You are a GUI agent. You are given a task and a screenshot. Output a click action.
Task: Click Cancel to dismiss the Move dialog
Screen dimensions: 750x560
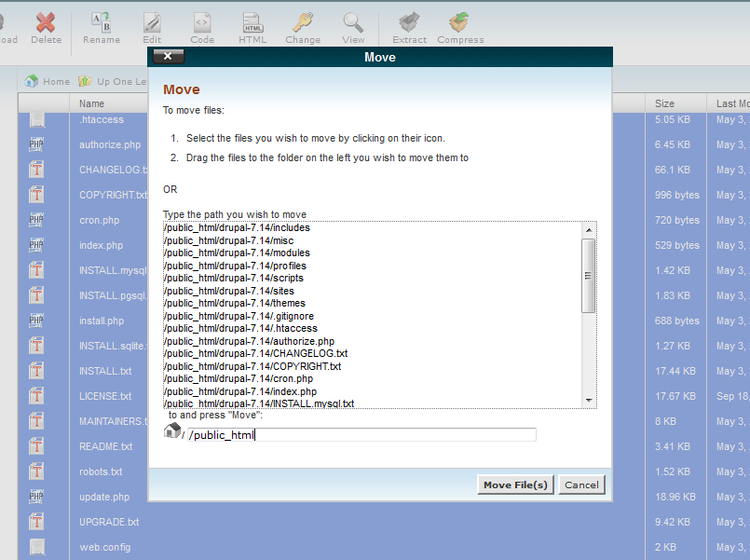[x=581, y=485]
